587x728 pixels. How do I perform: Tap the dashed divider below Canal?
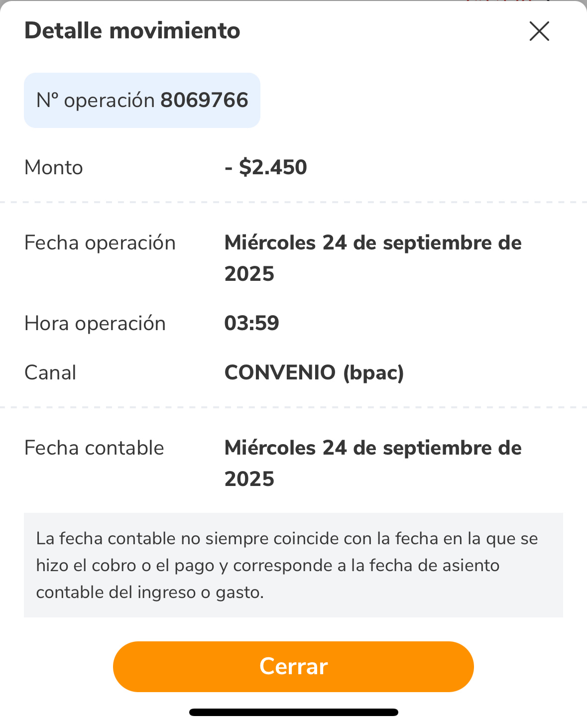(x=293, y=407)
